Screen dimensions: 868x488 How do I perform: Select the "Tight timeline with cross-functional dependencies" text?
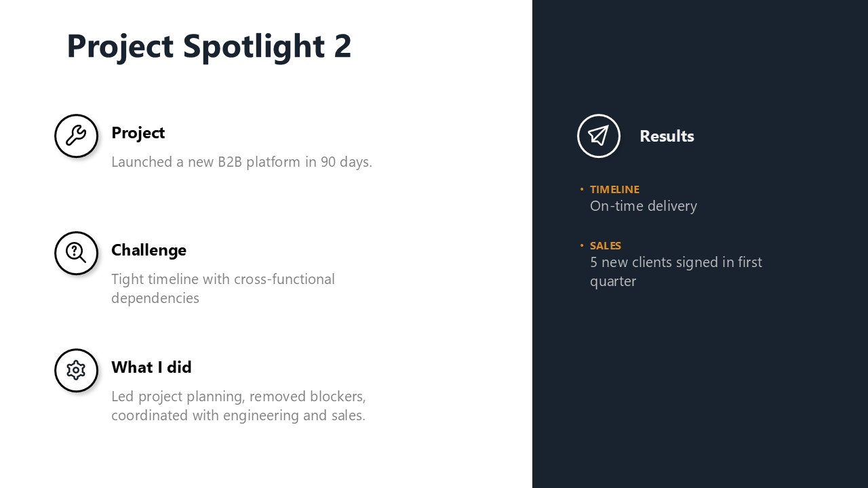(222, 288)
